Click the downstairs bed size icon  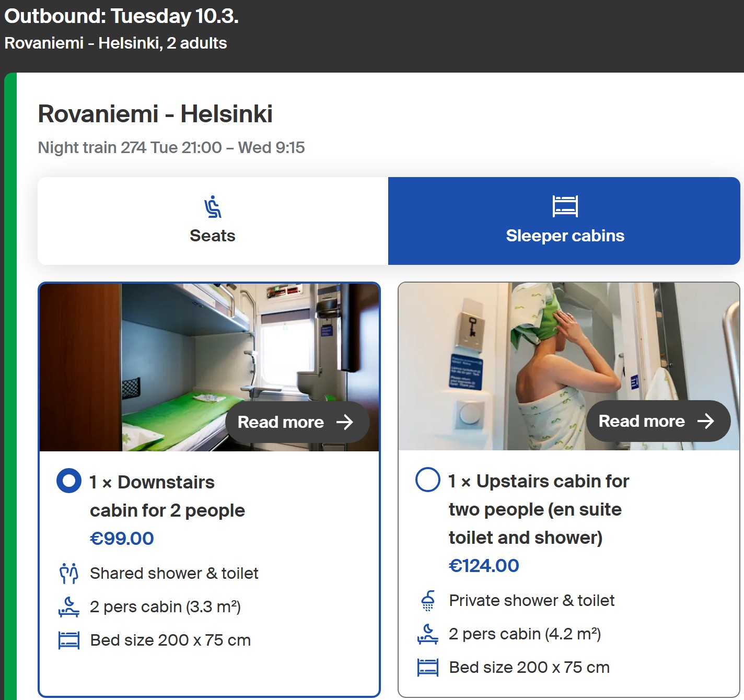click(x=69, y=640)
